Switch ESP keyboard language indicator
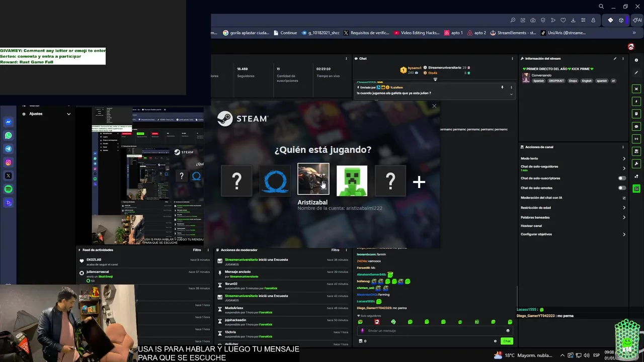Viewport: 644px width, 362px height. point(597,355)
